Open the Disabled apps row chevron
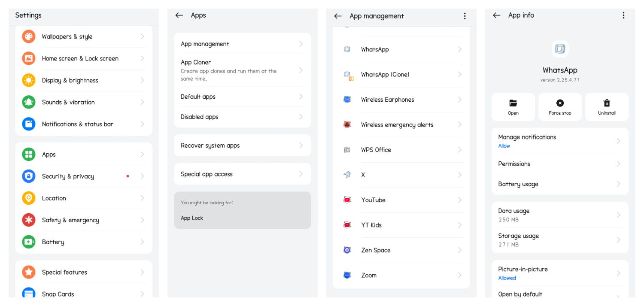Viewport: 644px width, 306px height. 301,117
